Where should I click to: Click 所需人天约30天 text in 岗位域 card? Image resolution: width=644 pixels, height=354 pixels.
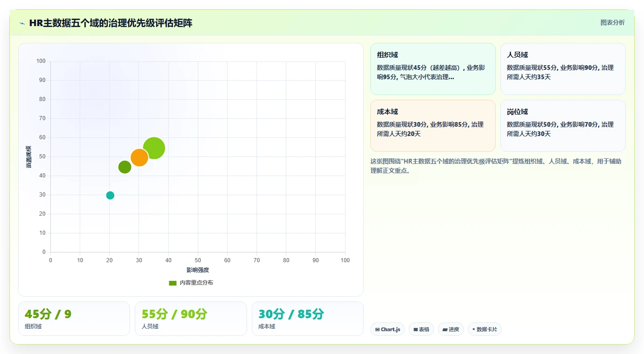pyautogui.click(x=529, y=134)
